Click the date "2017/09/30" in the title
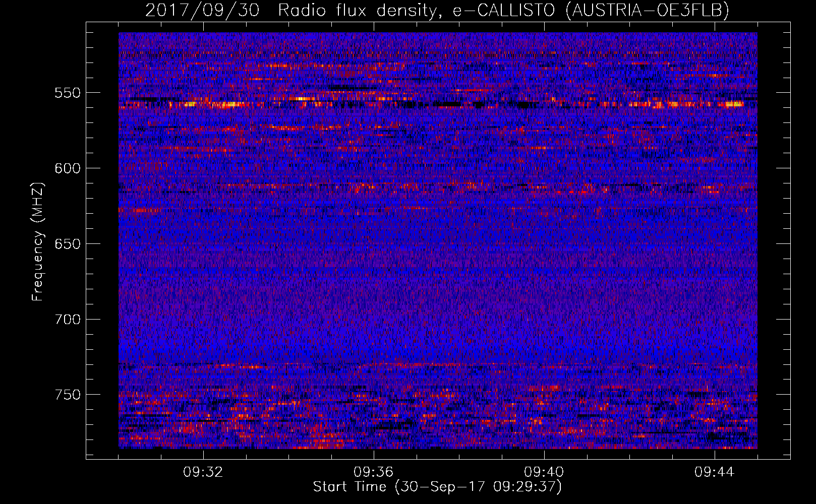 coord(202,11)
